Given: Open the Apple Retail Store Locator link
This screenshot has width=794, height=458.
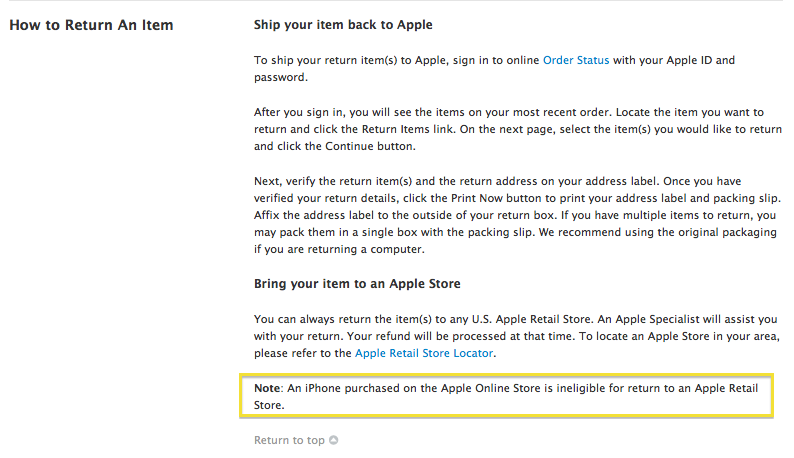Looking at the screenshot, I should point(425,353).
